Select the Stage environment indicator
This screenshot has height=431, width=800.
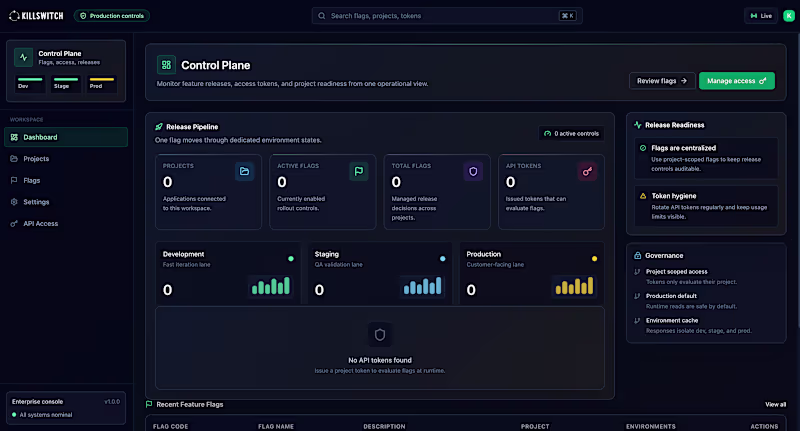pos(66,84)
